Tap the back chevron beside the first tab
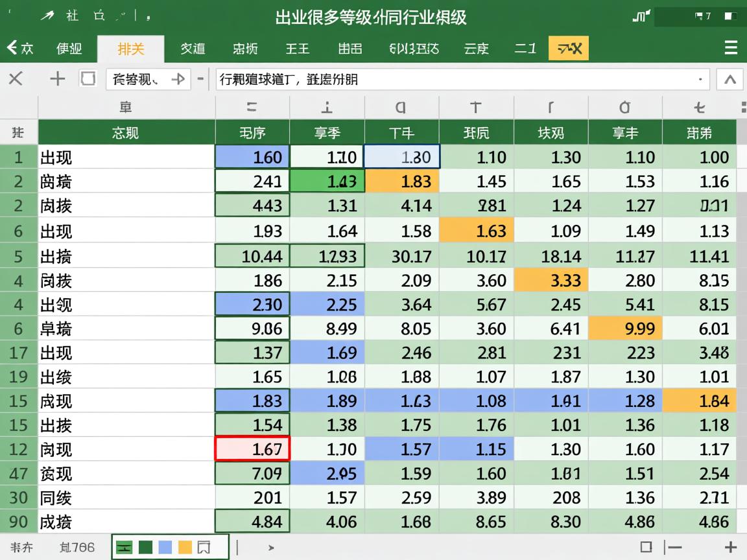 pyautogui.click(x=14, y=47)
